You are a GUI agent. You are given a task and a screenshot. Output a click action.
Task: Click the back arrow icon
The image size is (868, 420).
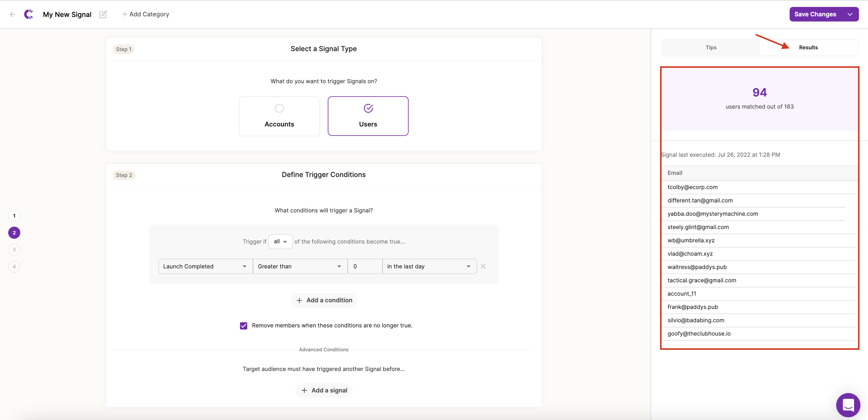point(13,14)
